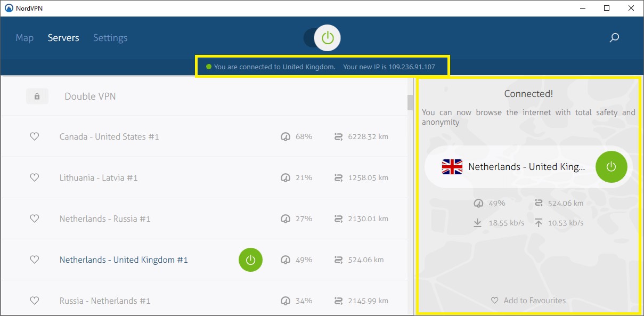
Task: Click the upload speed arrow icon
Action: tap(539, 223)
